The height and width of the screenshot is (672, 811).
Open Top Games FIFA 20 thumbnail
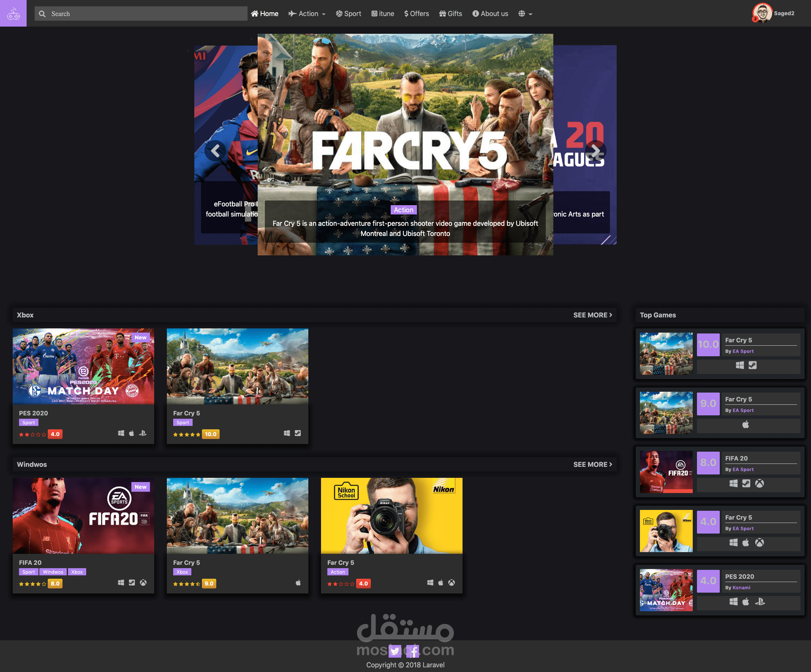pyautogui.click(x=666, y=472)
